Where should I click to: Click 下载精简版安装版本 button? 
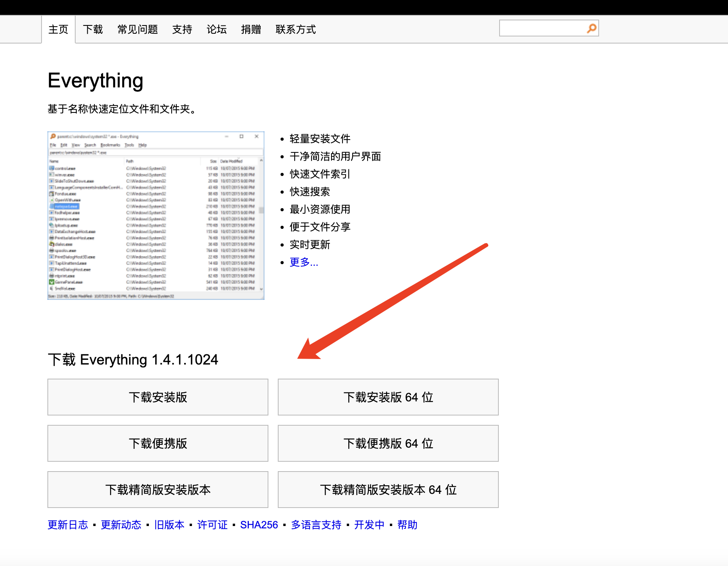pos(158,490)
